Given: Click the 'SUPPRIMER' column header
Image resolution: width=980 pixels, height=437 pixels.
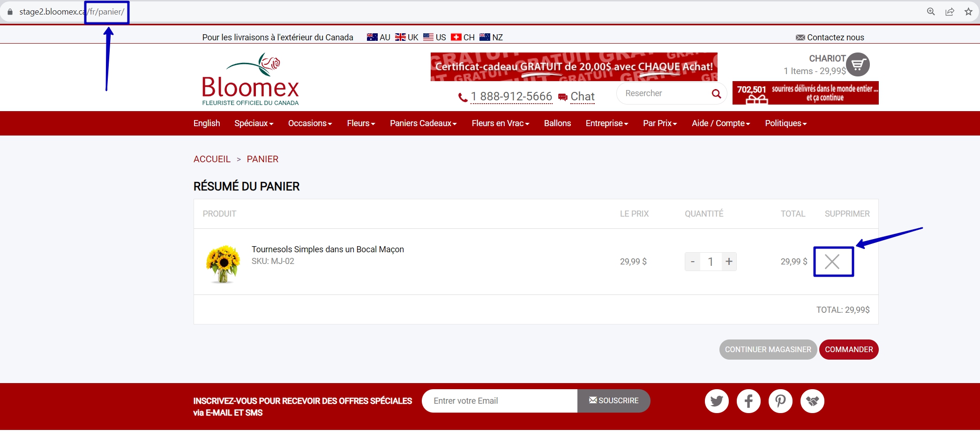Looking at the screenshot, I should pos(847,214).
